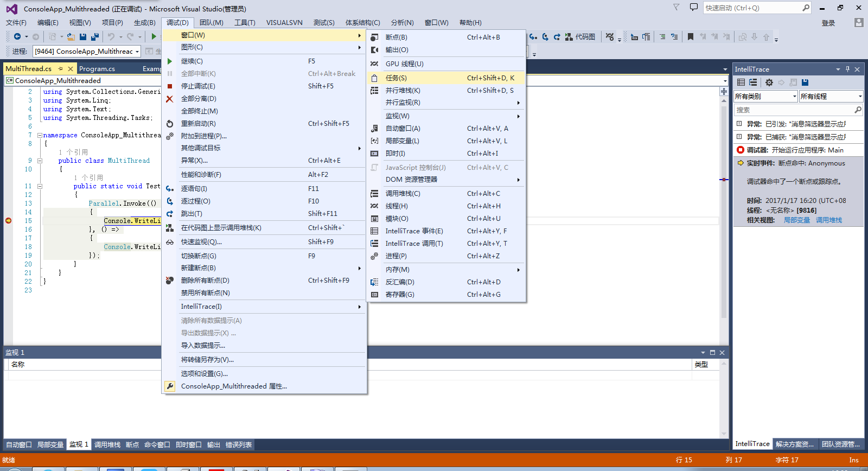Open GPU Threads (GPU 线程) window
This screenshot has width=868, height=471.
pos(446,64)
